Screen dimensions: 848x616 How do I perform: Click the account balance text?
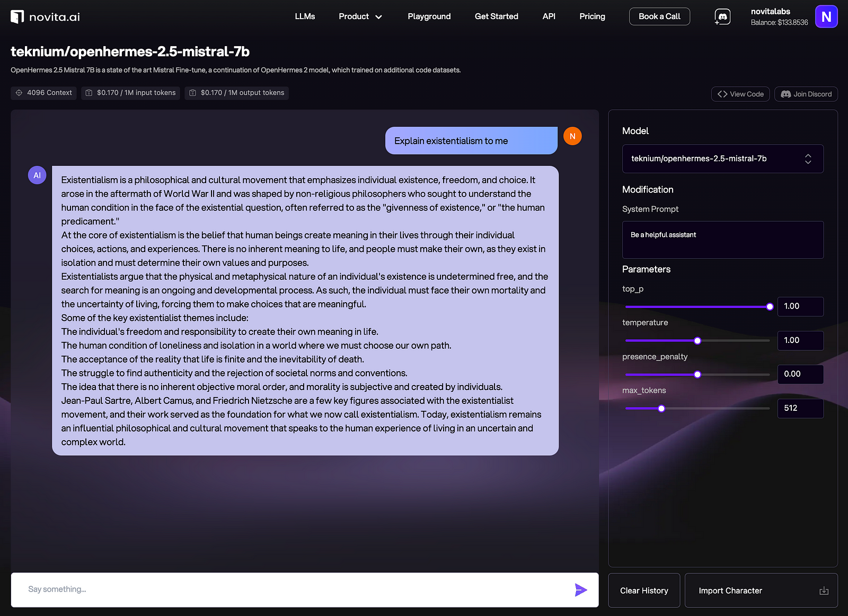[779, 22]
